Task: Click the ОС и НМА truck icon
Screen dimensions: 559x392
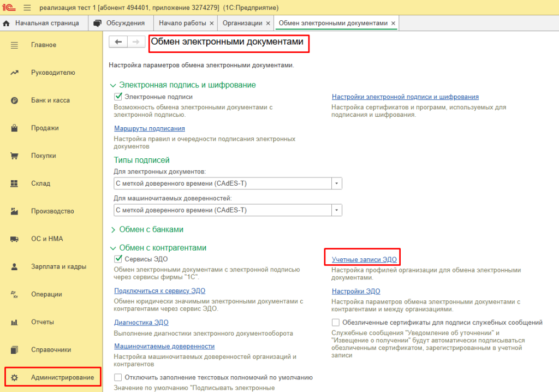Action: click(14, 239)
